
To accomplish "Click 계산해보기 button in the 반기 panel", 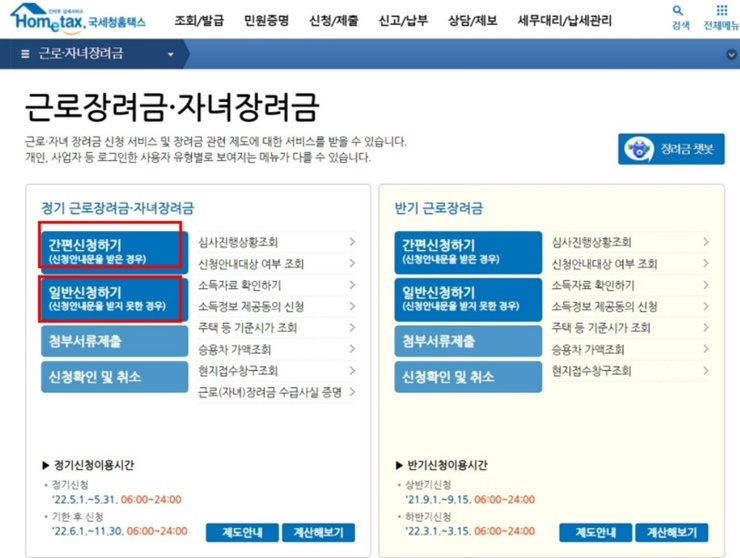I will coord(672,533).
